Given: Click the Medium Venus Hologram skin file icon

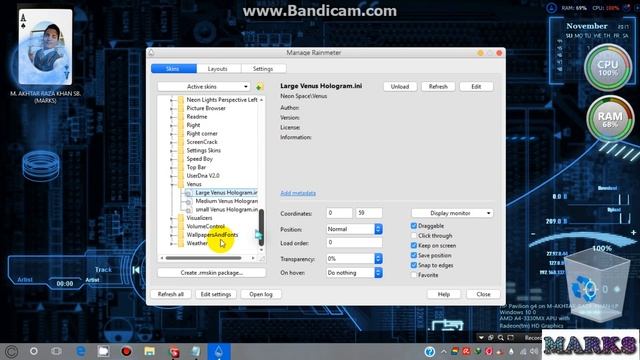Looking at the screenshot, I should pyautogui.click(x=189, y=201).
